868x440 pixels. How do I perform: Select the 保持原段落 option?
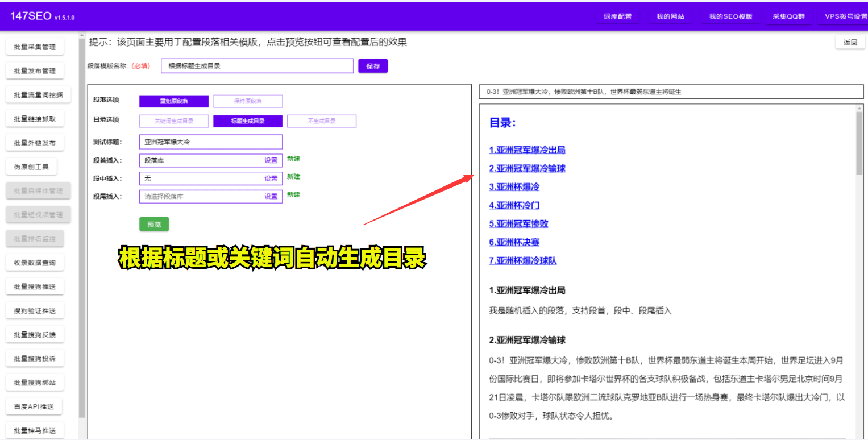(248, 102)
